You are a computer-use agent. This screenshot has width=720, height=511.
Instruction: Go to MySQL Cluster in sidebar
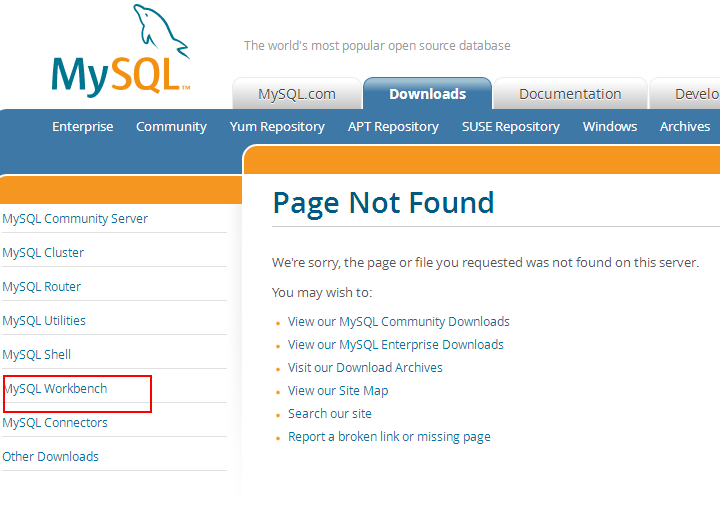(43, 253)
